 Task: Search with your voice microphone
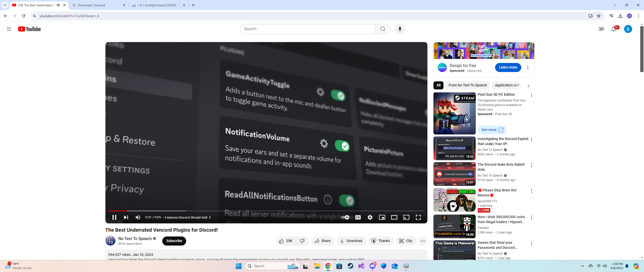[400, 29]
